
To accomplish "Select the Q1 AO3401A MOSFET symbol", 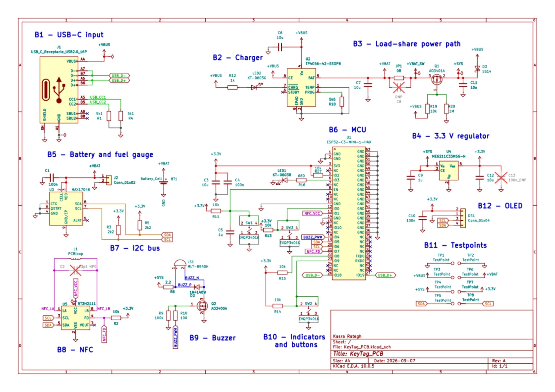I will tap(437, 79).
